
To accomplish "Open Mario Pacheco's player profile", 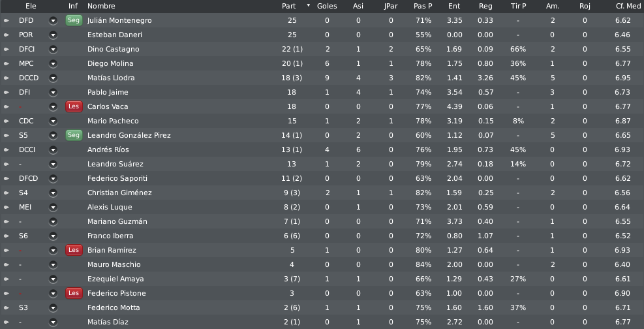I will tap(113, 121).
